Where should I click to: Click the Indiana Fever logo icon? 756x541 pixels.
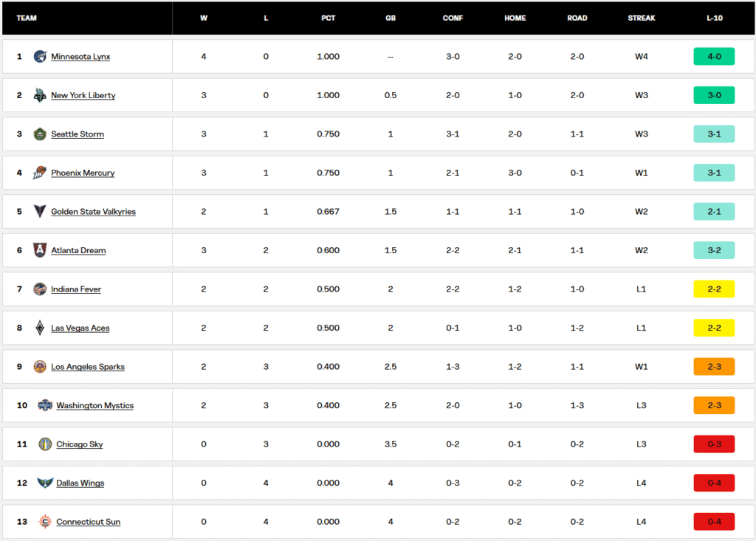coord(40,289)
